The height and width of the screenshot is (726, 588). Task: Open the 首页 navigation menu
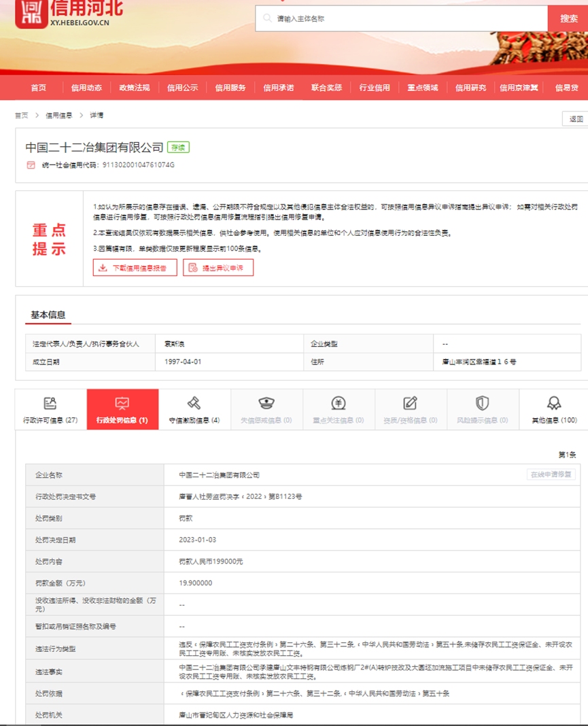coord(39,88)
